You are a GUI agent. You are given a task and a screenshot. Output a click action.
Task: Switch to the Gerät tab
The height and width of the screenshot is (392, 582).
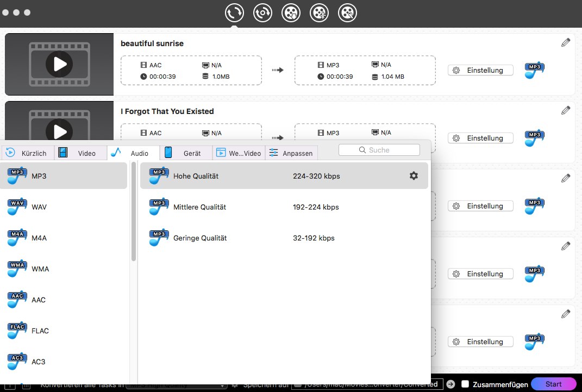click(x=186, y=153)
